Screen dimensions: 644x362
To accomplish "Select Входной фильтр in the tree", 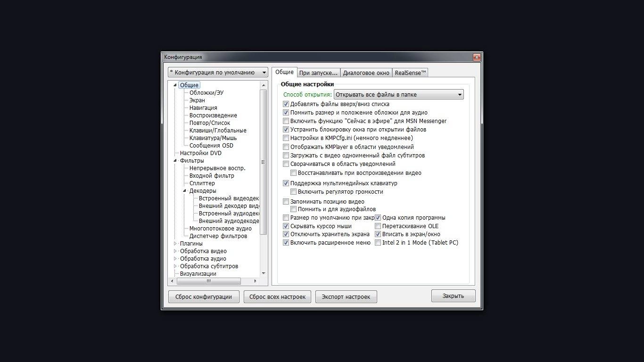I will pos(212,176).
